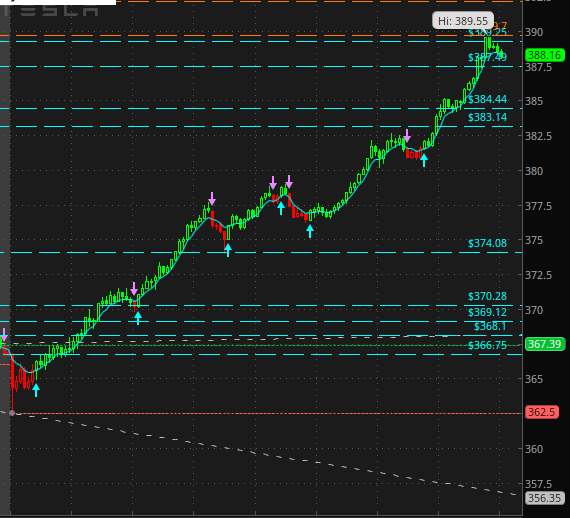Click the $369.12 level label
Image resolution: width=570 pixels, height=518 pixels.
coord(487,312)
